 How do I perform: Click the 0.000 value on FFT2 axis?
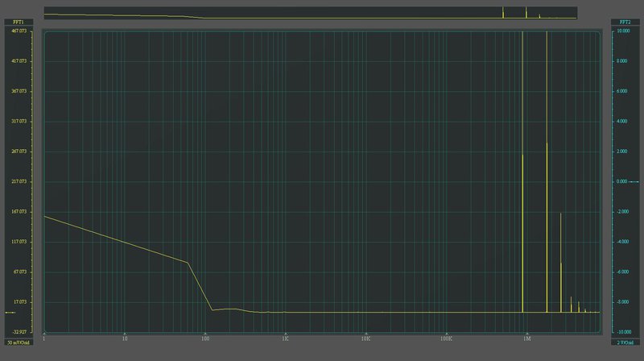pos(621,181)
